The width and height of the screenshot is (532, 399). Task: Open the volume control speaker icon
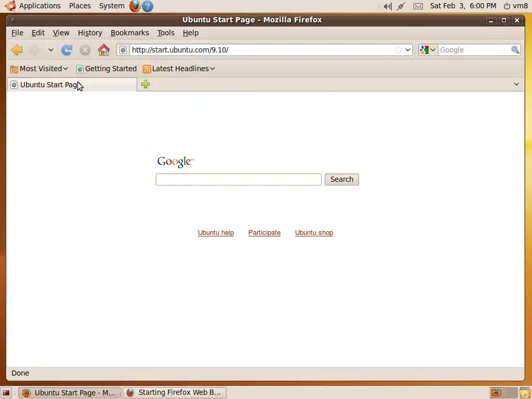click(x=388, y=6)
